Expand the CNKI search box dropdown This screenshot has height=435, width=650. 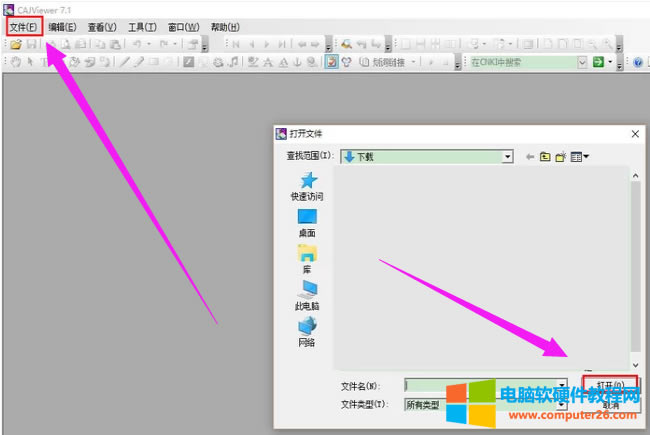582,62
